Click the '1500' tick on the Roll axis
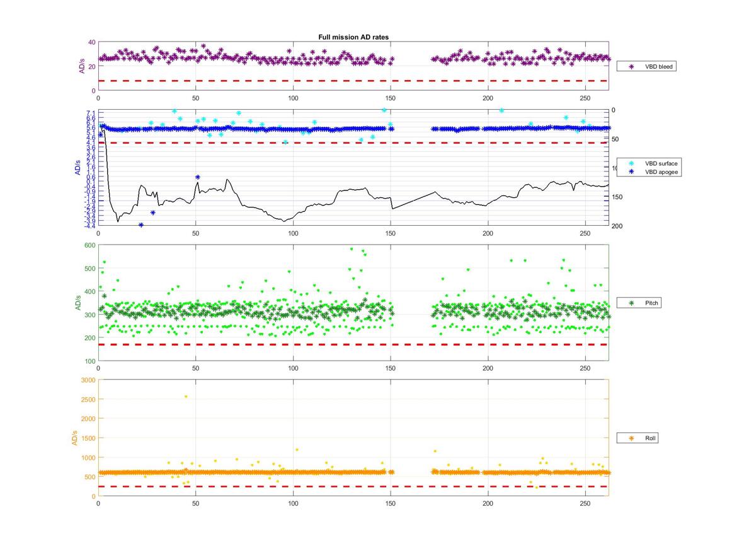 (x=88, y=438)
